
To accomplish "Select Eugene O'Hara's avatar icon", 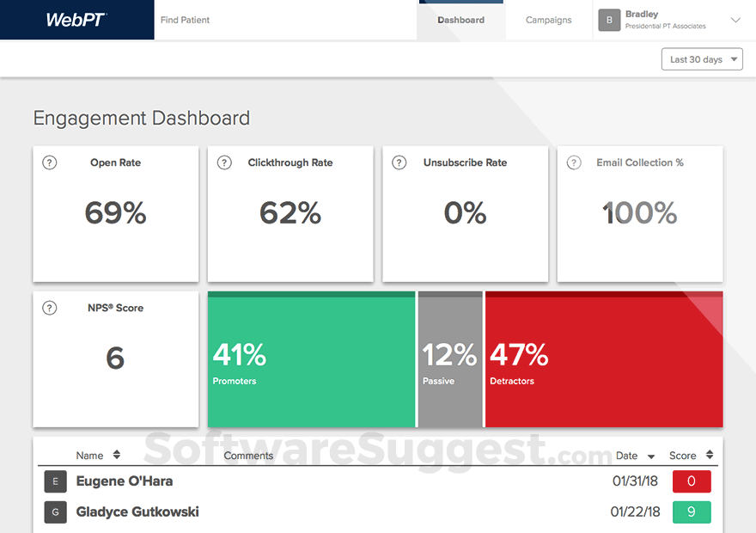I will (x=55, y=481).
